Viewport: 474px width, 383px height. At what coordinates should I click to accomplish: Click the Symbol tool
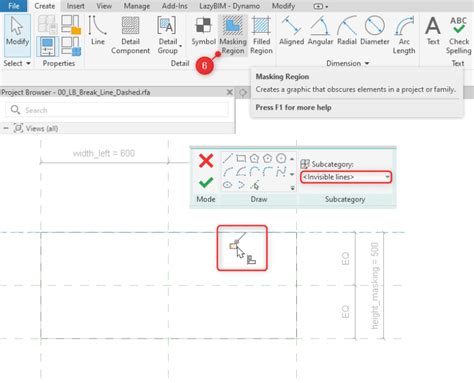(x=203, y=31)
